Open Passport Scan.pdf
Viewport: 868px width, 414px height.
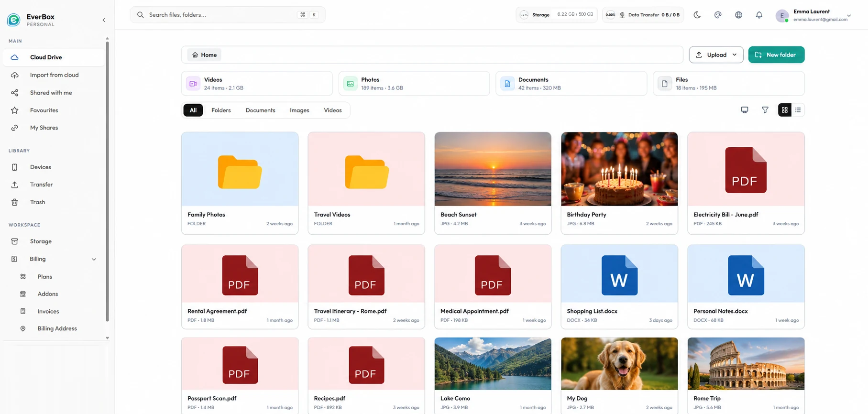(240, 376)
